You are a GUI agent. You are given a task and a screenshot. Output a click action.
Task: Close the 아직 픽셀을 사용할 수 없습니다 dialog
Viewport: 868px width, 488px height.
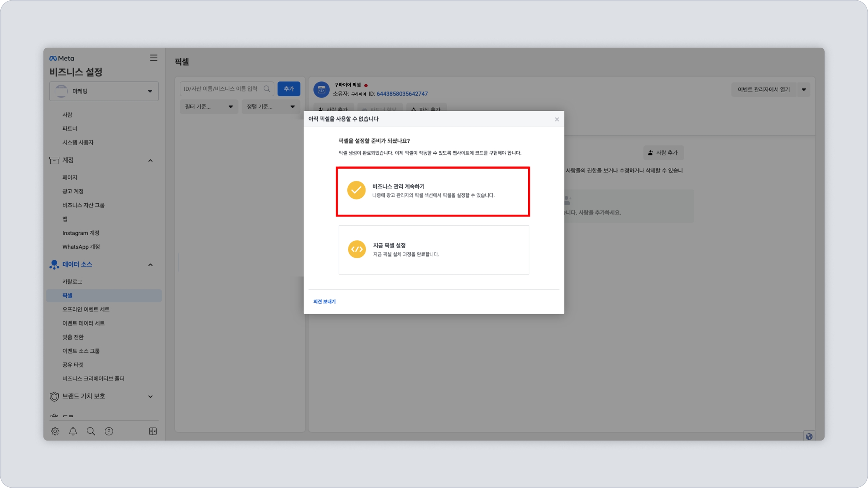(x=556, y=119)
